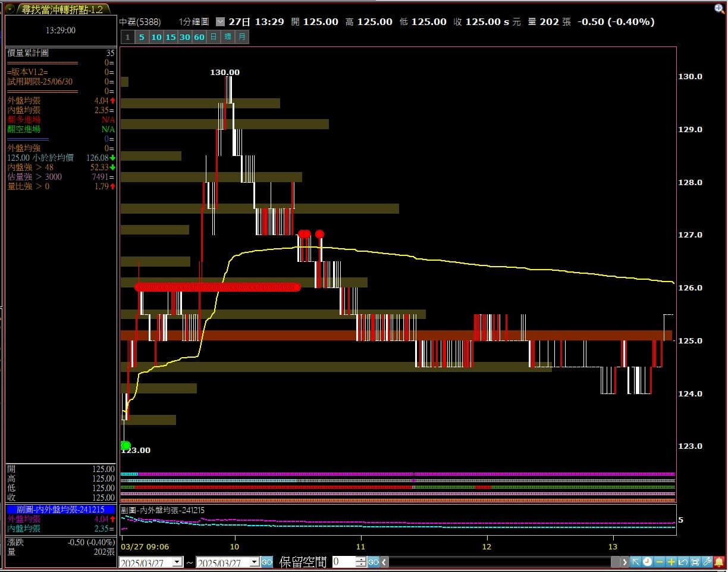Select the 尋找當沖轉折點-1.2 tab
The height and width of the screenshot is (572, 728).
pos(62,10)
